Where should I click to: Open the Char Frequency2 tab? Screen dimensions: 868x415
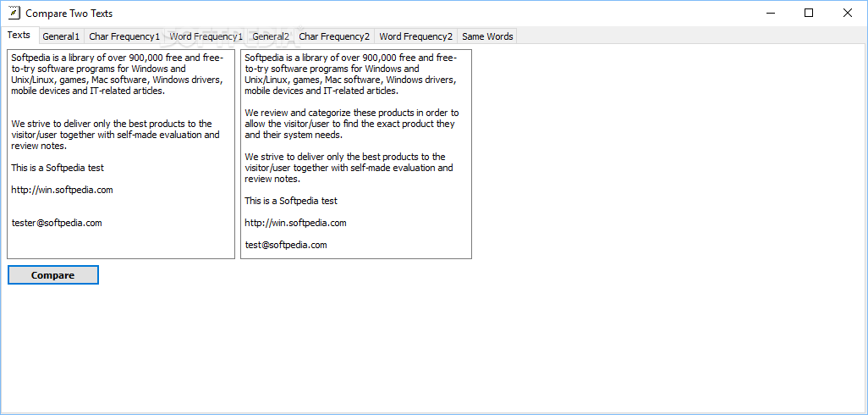pos(334,36)
